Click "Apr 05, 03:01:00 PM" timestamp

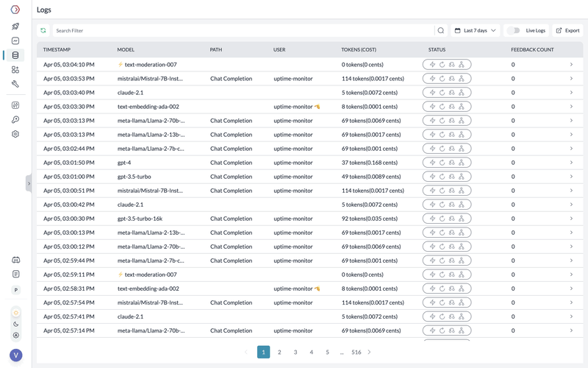69,177
